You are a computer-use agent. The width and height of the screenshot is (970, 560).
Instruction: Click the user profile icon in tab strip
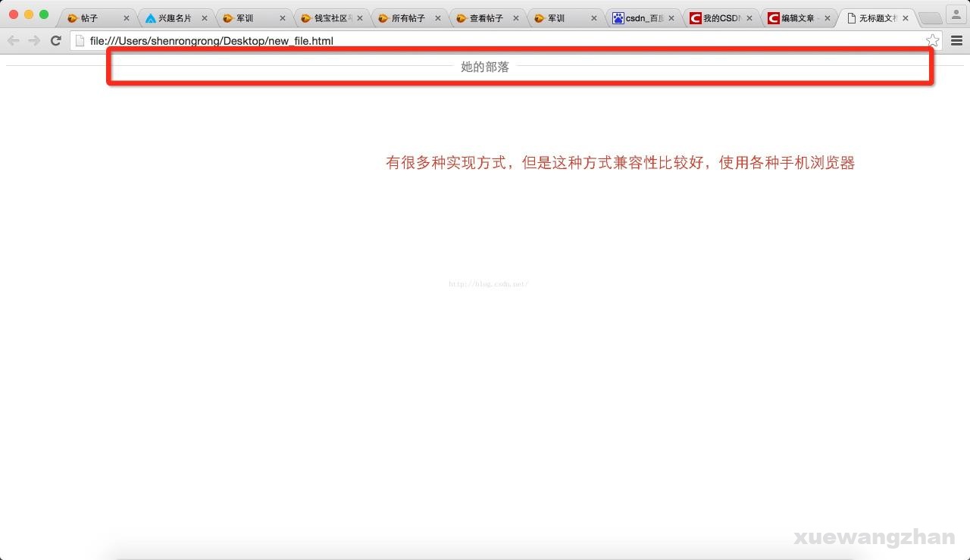(x=956, y=15)
